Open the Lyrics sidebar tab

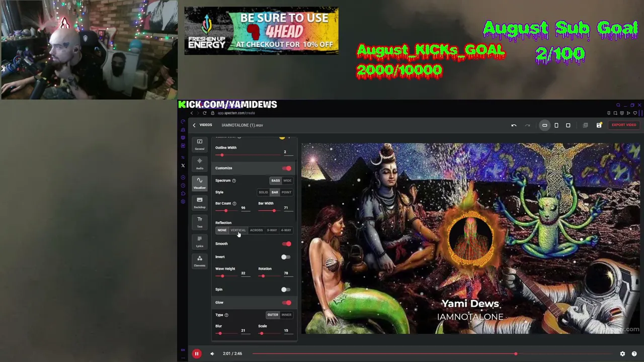(x=200, y=241)
